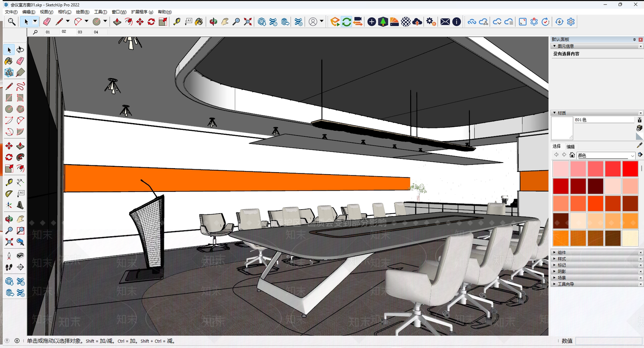Select the Eraser tool in top toolbar
This screenshot has width=644, height=348.
coord(47,22)
